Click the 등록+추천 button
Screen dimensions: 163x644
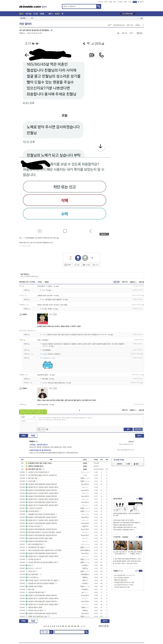tap(138, 429)
